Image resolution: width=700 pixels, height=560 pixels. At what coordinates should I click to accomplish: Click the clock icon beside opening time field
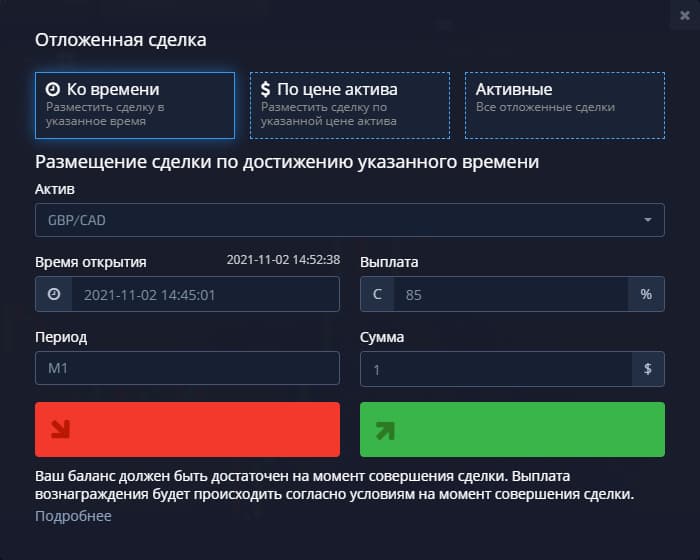[53, 295]
